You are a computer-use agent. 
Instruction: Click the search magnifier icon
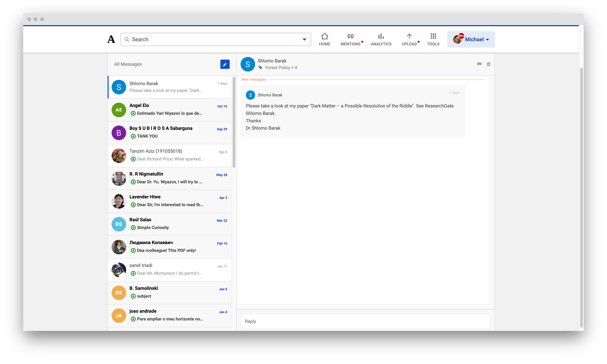(x=127, y=39)
